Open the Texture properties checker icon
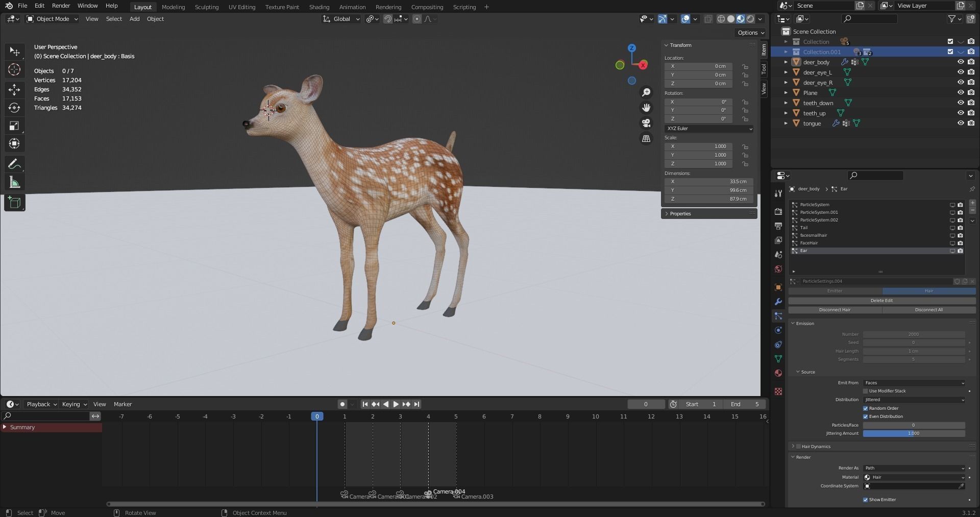980x517 pixels. click(778, 391)
